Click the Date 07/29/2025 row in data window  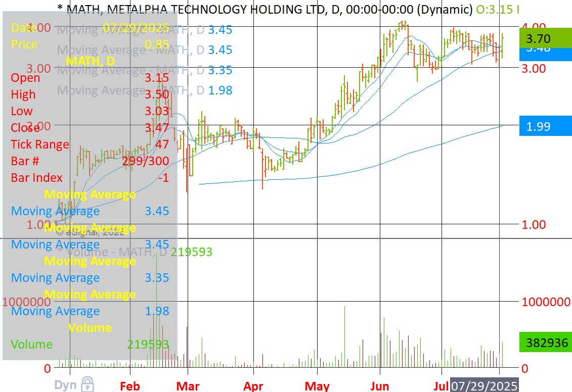click(x=90, y=28)
